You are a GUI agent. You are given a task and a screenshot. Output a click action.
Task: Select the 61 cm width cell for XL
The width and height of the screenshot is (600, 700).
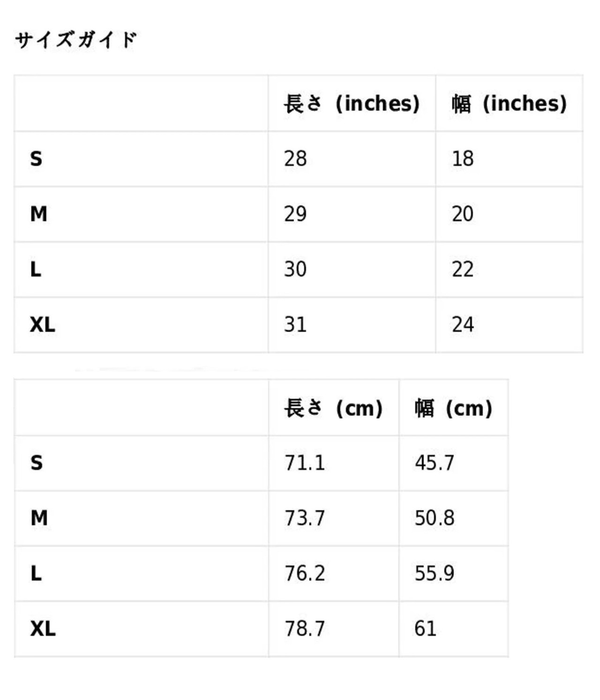click(425, 629)
